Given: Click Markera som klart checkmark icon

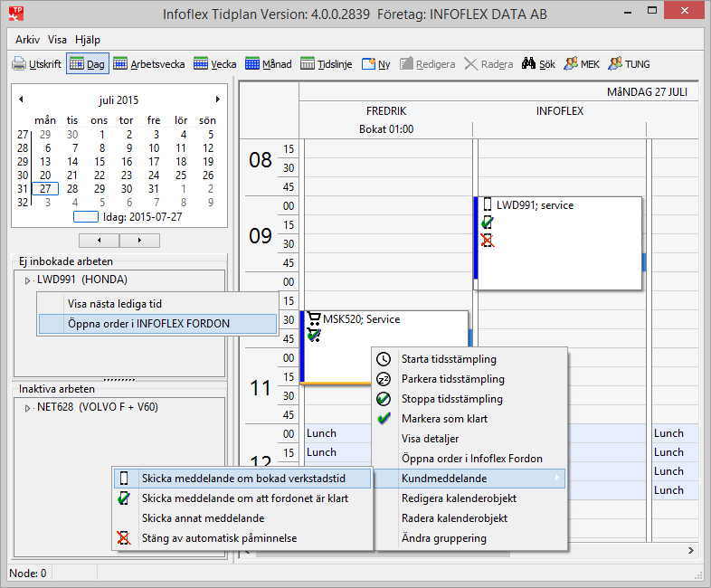Looking at the screenshot, I should (x=384, y=419).
